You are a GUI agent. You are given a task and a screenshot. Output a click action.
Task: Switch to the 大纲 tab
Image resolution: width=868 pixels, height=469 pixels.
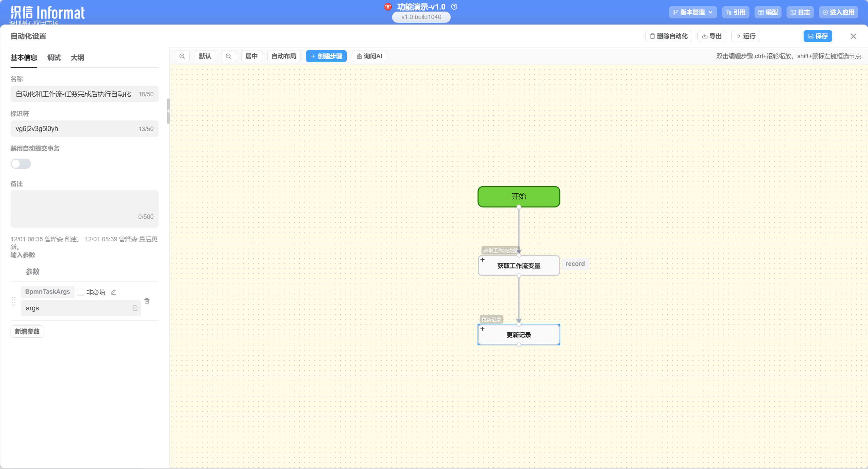coord(77,58)
